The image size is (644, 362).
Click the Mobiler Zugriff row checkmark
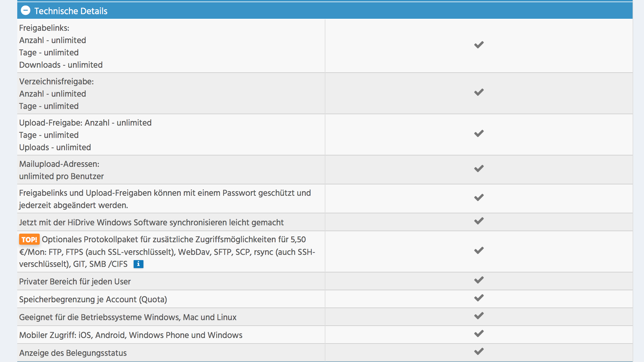479,334
